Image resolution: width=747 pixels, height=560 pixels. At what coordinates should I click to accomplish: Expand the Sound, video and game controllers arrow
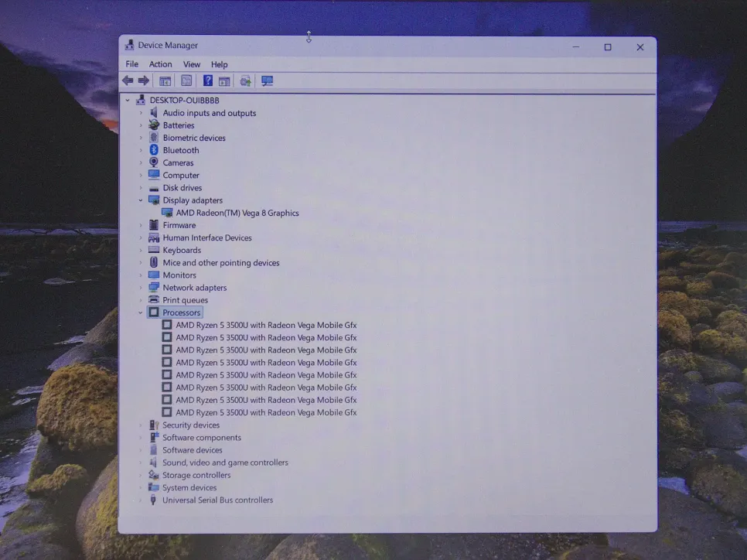141,463
